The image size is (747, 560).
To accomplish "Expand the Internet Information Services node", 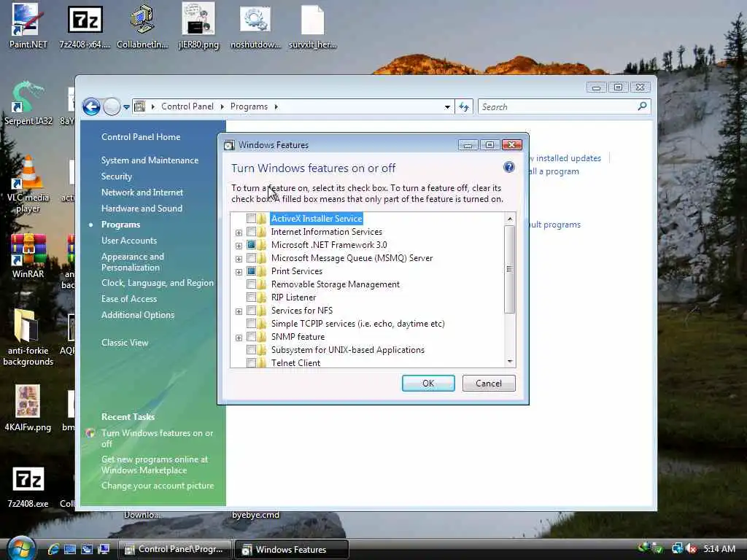I will 239,233.
